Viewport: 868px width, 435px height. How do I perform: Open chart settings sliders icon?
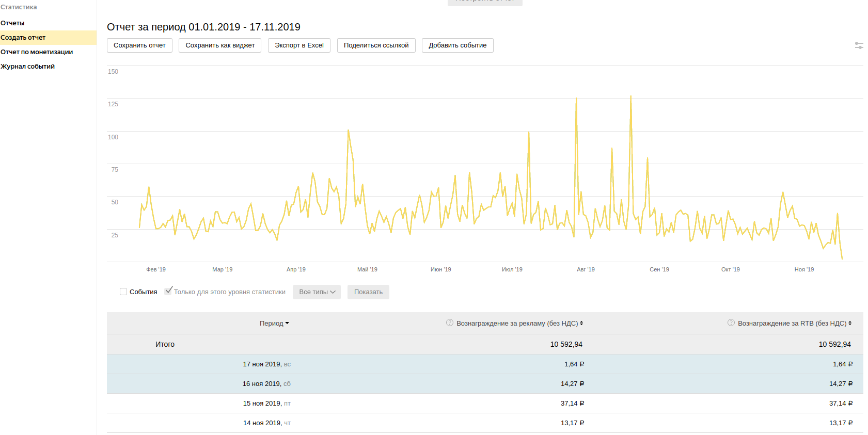[859, 45]
